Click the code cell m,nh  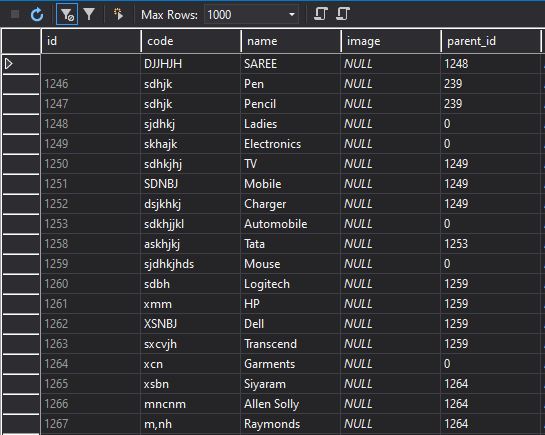190,424
